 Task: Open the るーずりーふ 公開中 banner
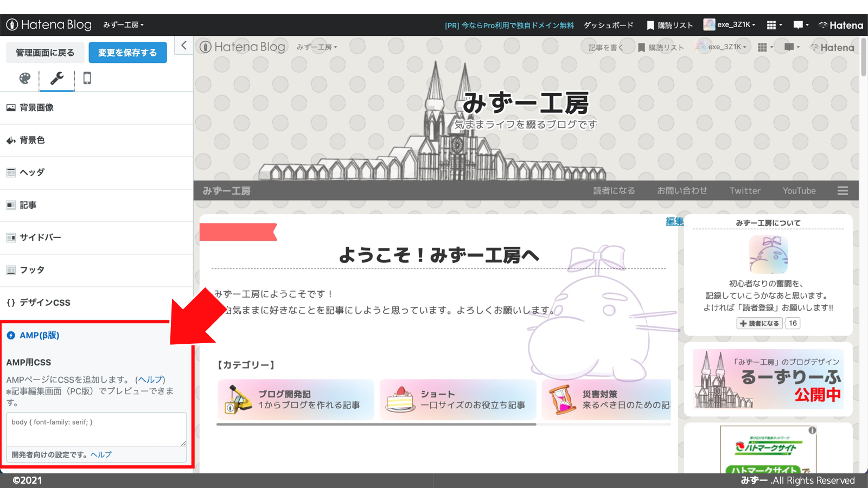[x=768, y=379]
